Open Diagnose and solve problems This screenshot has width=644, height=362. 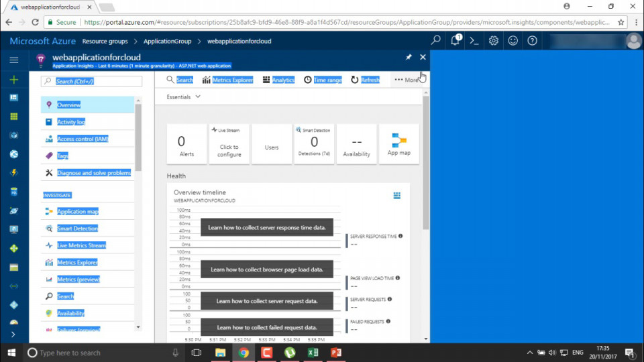[x=87, y=173]
